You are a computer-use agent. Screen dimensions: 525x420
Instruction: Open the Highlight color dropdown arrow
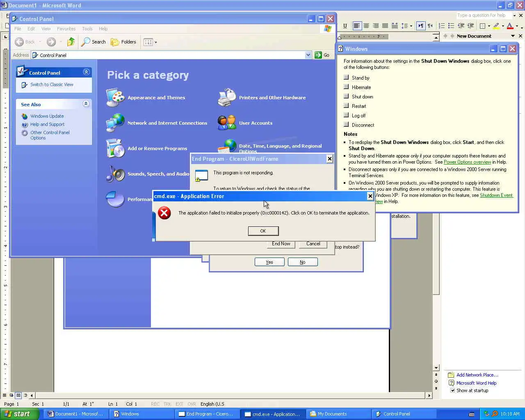(x=503, y=26)
